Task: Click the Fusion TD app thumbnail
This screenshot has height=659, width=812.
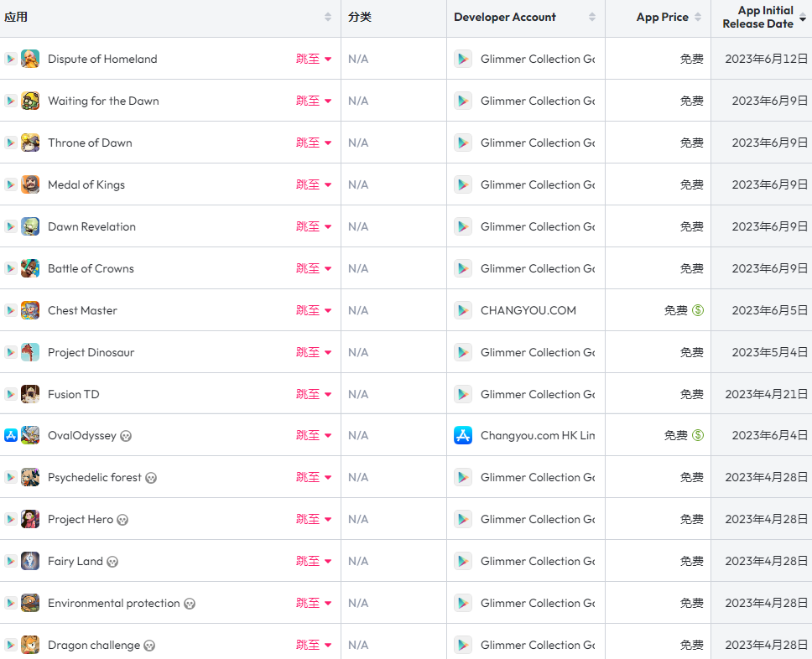Action: pyautogui.click(x=30, y=394)
